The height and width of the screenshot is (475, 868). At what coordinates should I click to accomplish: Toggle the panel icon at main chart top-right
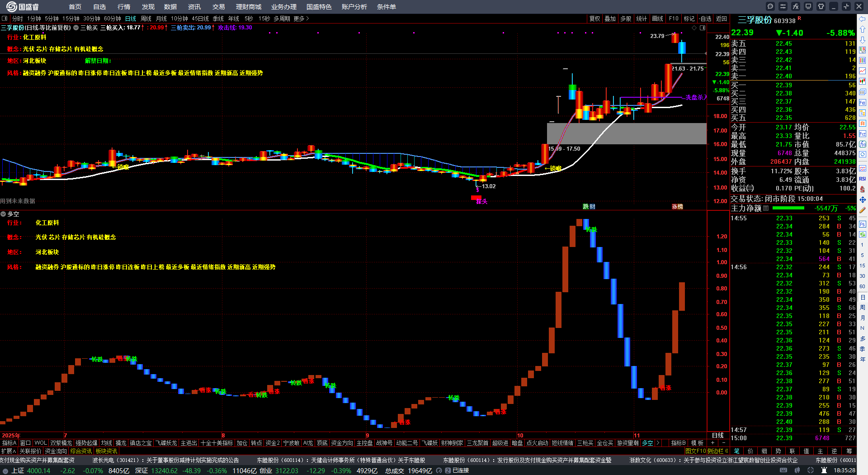tap(703, 28)
